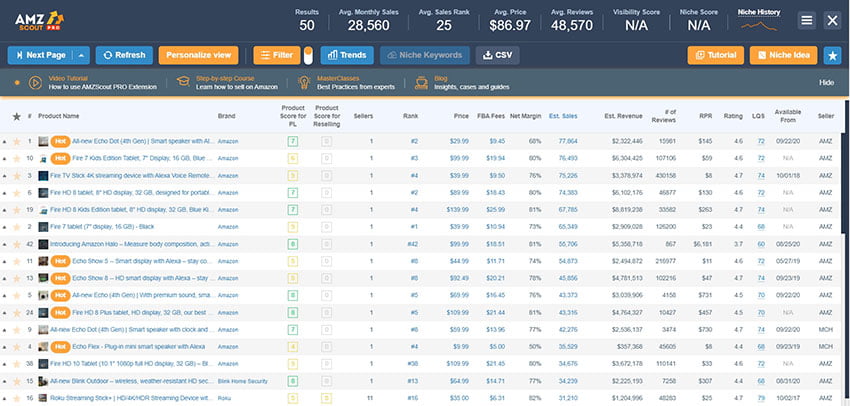Expand the Fire HD 8 Plus tablet row
The width and height of the screenshot is (850, 406).
click(x=4, y=312)
